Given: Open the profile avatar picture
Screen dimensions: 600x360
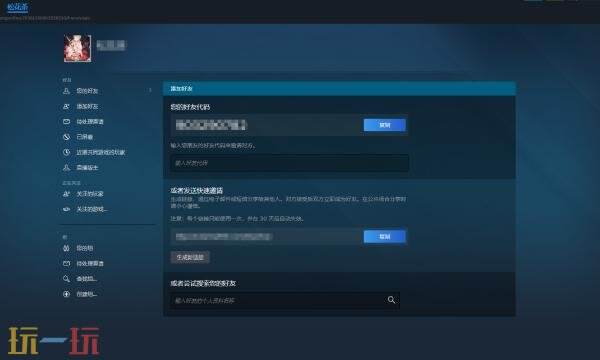Looking at the screenshot, I should click(78, 48).
